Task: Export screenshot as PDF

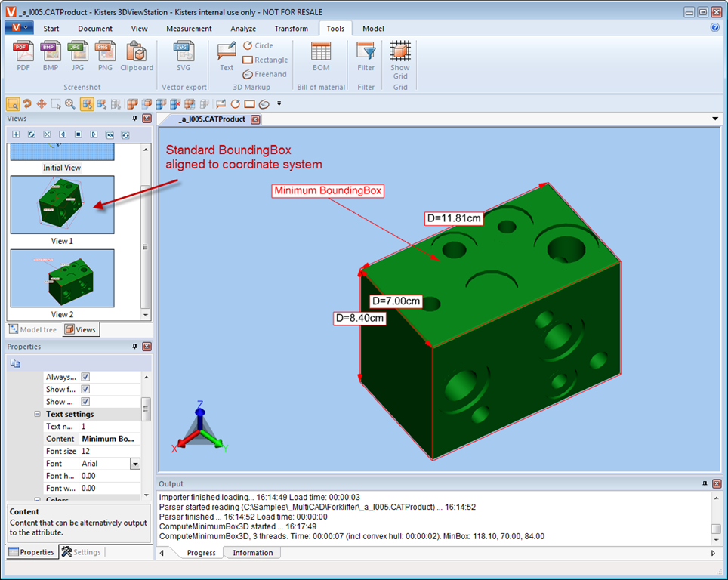Action: pyautogui.click(x=23, y=56)
